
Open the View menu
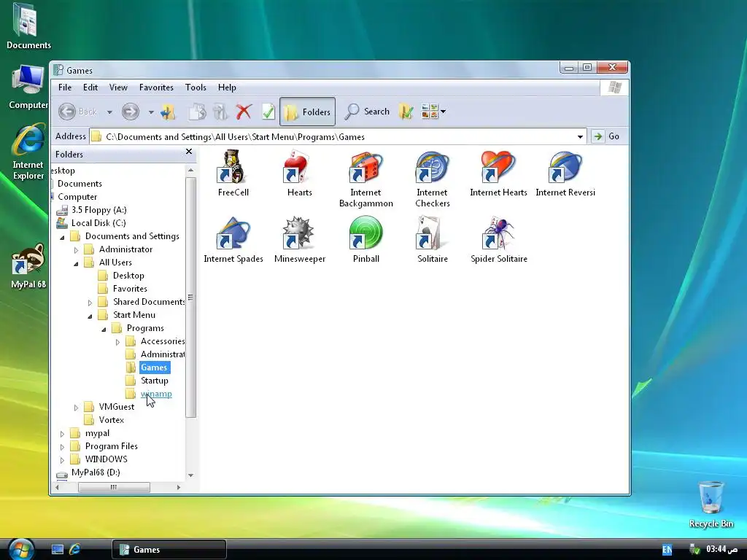point(118,87)
